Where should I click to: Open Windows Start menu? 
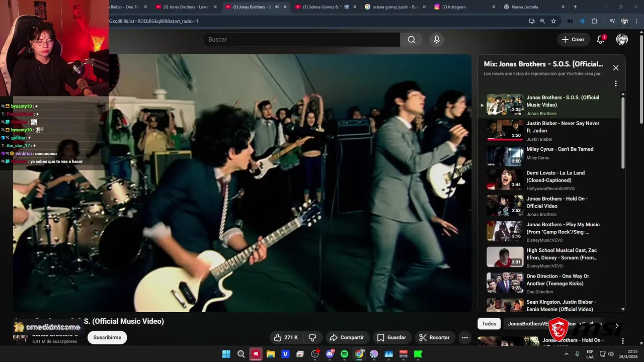tap(226, 354)
